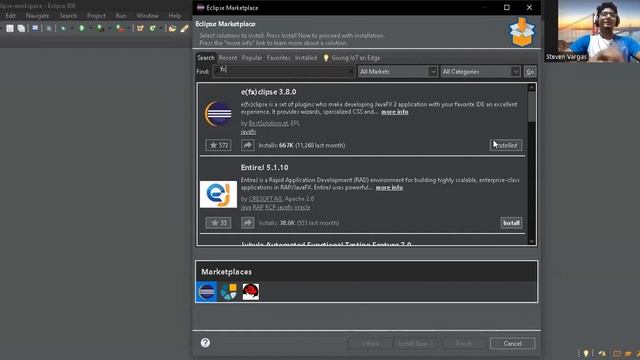
Task: Click the green Run play icon
Action: 82,28
